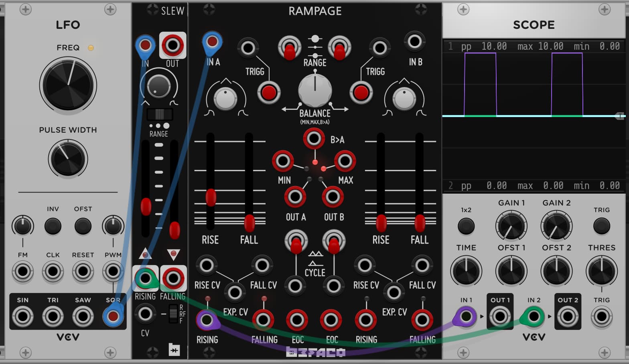This screenshot has width=629, height=364.
Task: Toggle the Scope TRIG mode button
Action: click(x=602, y=226)
